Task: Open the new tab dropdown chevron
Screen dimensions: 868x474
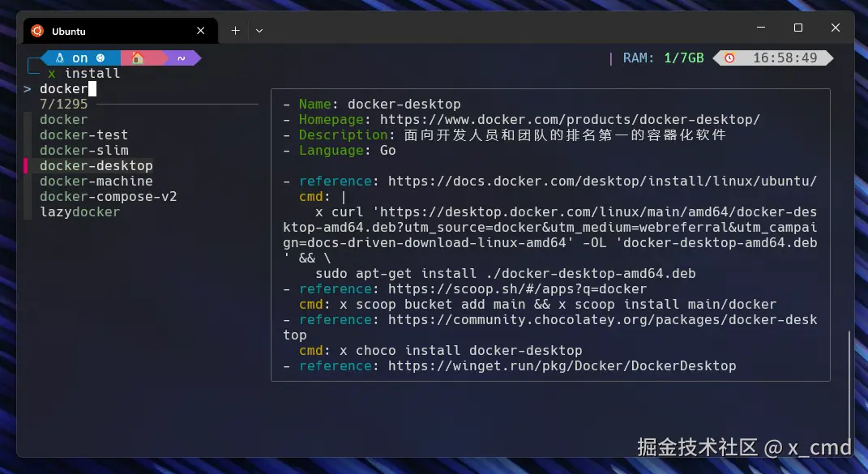Action: click(259, 30)
